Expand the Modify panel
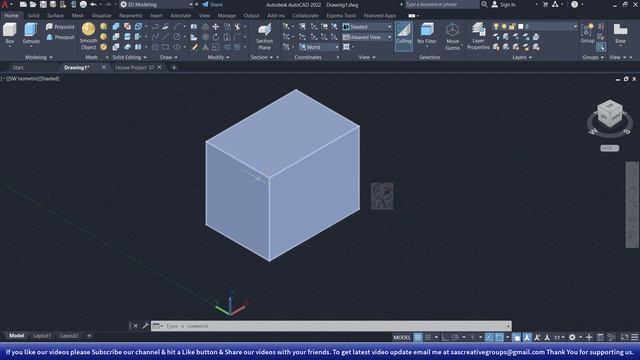 (x=218, y=58)
